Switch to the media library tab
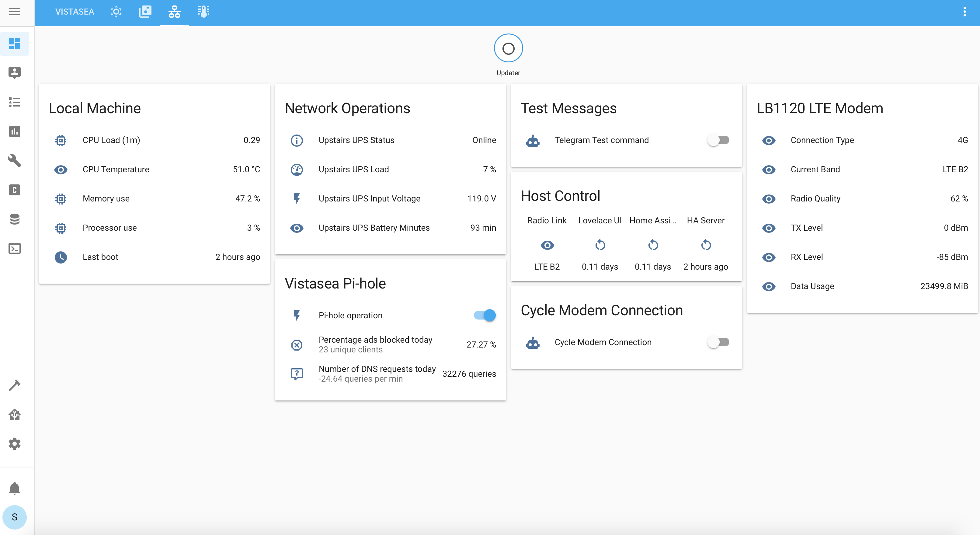Image resolution: width=980 pixels, height=535 pixels. (145, 12)
